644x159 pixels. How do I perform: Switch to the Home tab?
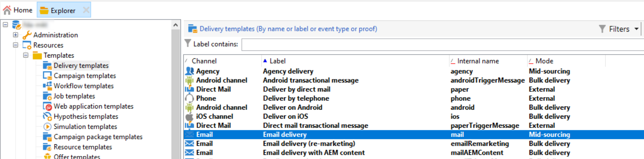[x=18, y=10]
